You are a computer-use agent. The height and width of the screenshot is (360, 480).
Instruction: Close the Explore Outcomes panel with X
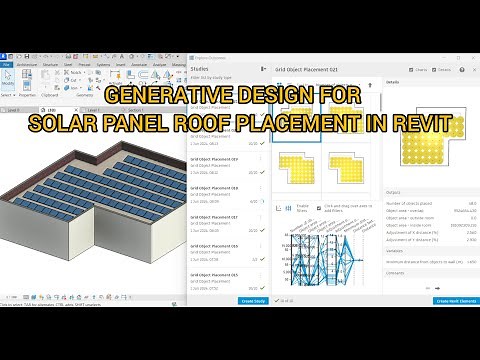[x=474, y=70]
